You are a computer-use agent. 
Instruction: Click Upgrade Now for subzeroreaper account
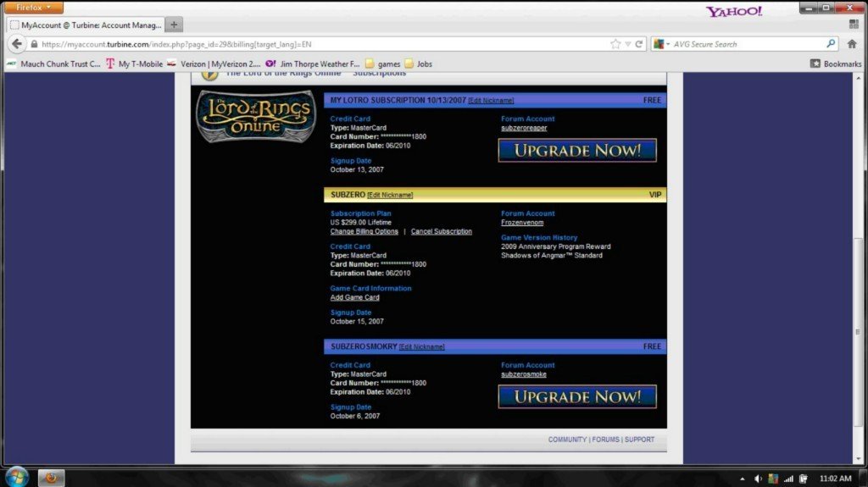(x=577, y=151)
